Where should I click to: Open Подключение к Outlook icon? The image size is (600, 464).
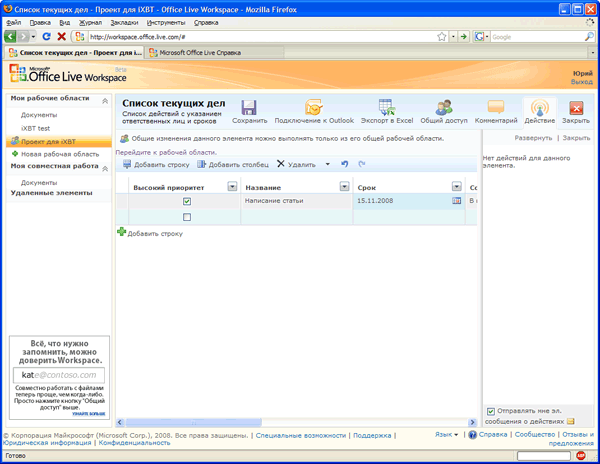pyautogui.click(x=314, y=107)
